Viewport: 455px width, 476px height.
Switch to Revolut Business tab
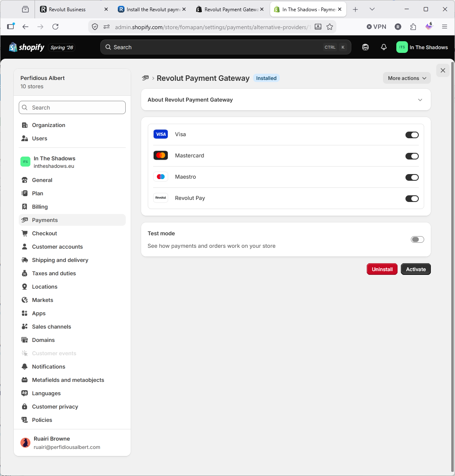click(74, 10)
